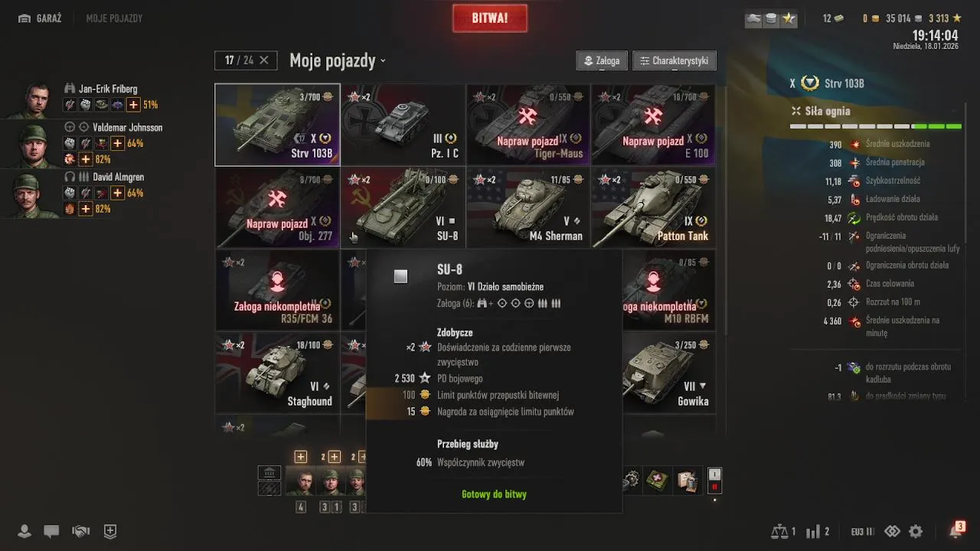This screenshot has height=551, width=980.
Task: Add skill to Jan-Erik Friberg via plus
Action: coord(133,105)
